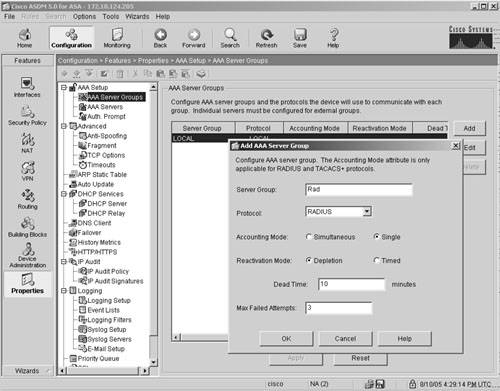Select Single accounting mode radio button
The width and height of the screenshot is (500, 391).
377,237
